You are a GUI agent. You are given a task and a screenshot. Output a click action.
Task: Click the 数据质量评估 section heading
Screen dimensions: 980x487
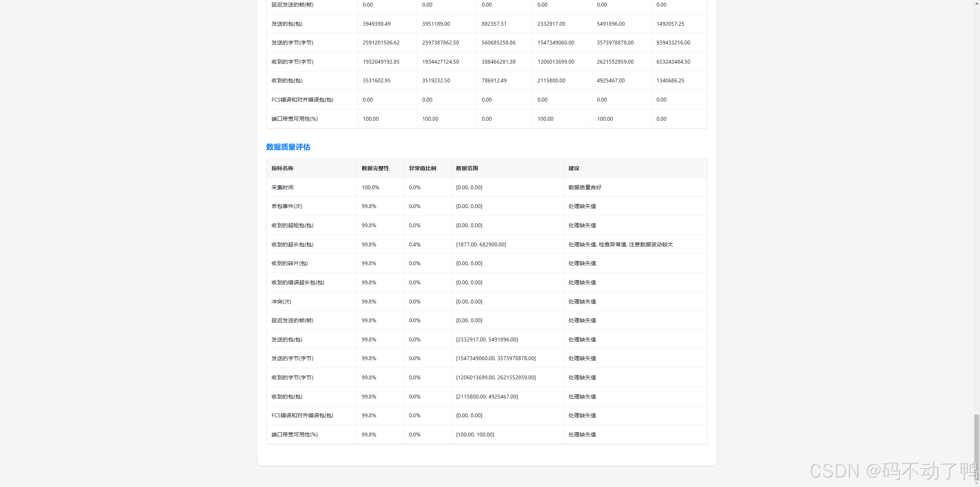[x=288, y=147]
